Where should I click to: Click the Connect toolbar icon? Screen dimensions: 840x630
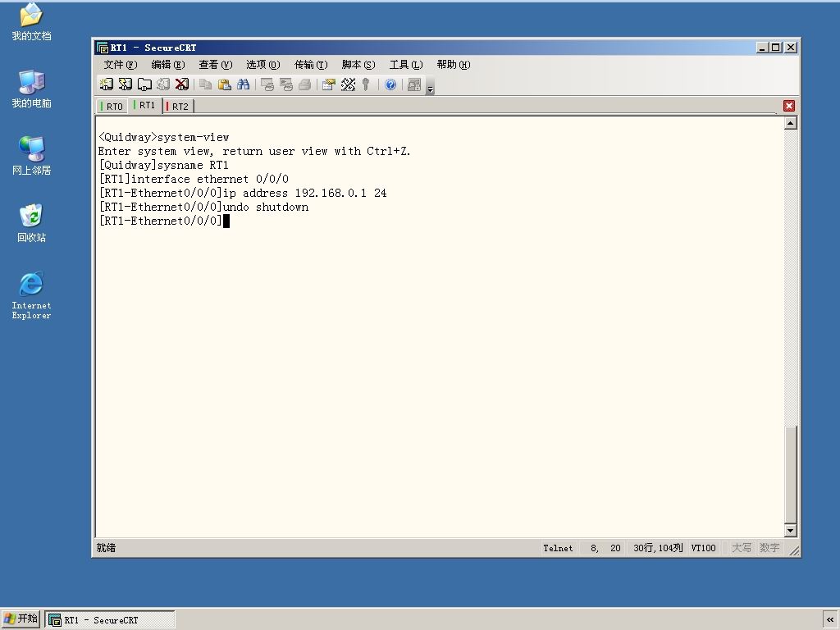[x=106, y=84]
